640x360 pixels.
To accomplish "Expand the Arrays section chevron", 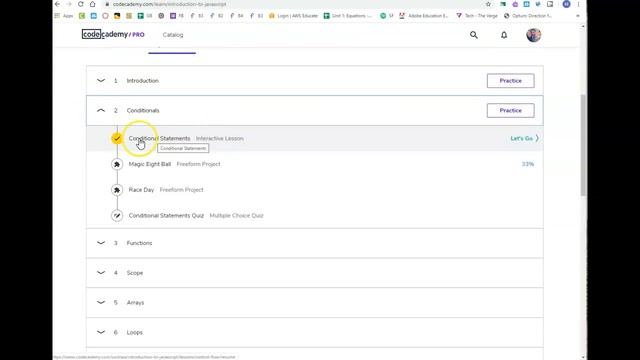I will point(101,302).
